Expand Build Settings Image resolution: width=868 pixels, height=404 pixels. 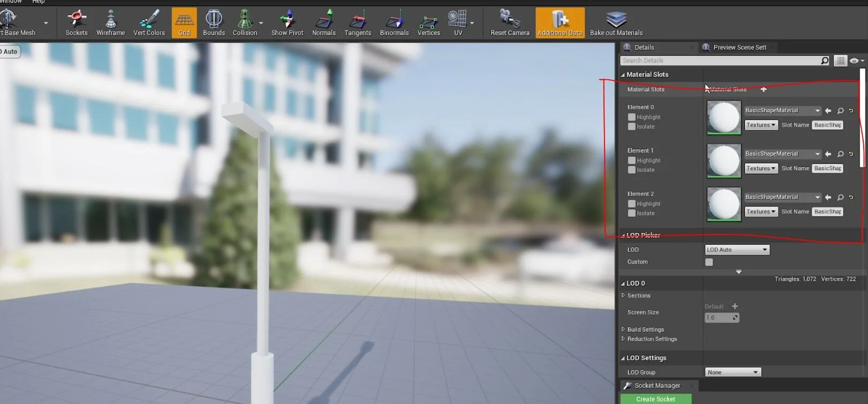tap(623, 329)
